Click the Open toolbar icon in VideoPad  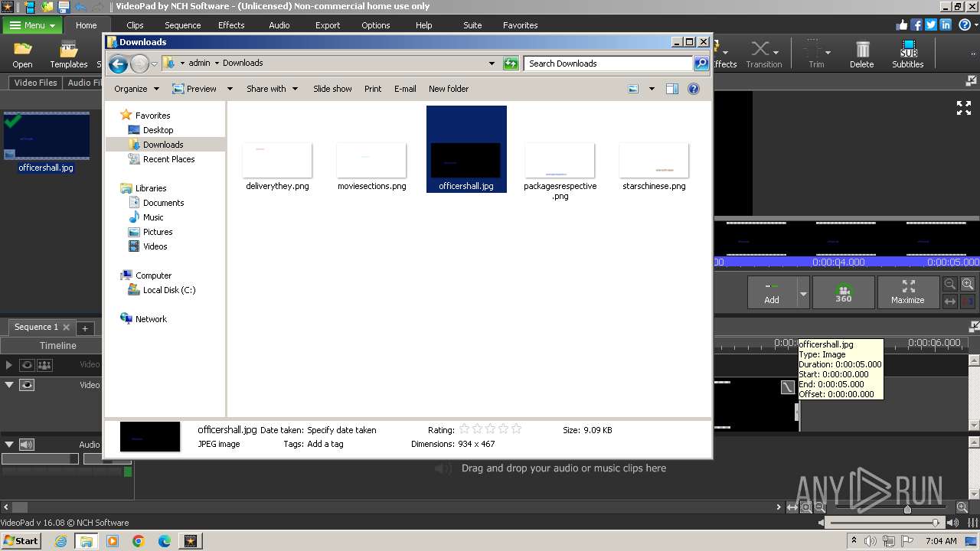tap(22, 54)
